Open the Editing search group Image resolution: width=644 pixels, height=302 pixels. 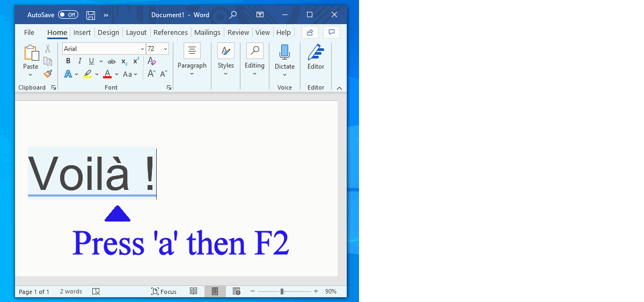tap(255, 60)
